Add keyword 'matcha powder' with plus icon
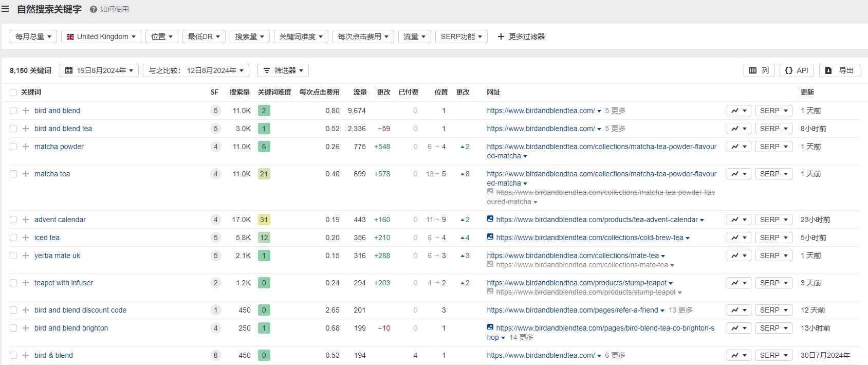868x365 pixels. tap(26, 147)
